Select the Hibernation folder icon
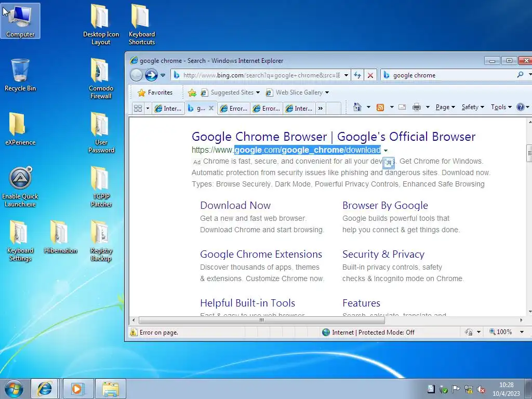This screenshot has height=399, width=532. [60, 237]
